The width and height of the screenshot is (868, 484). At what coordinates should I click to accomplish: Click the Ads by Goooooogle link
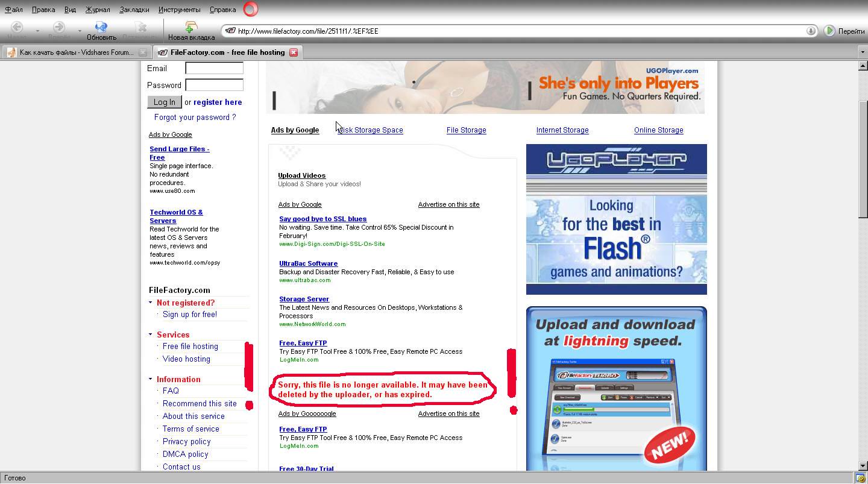[307, 414]
